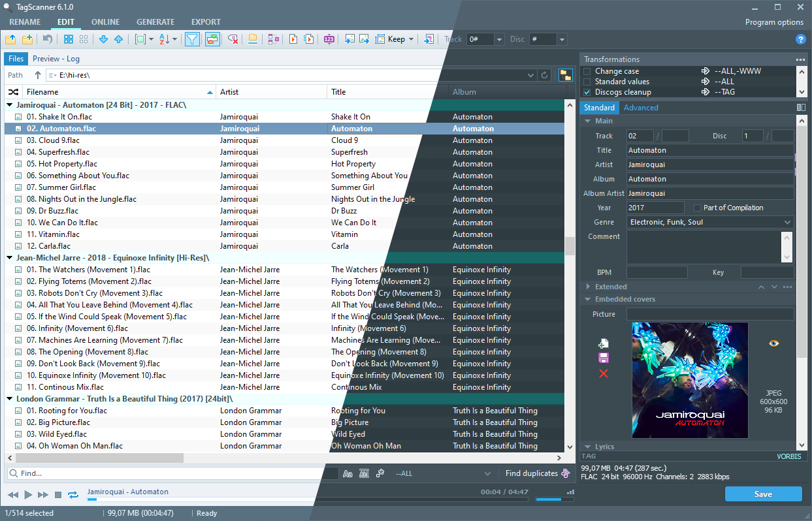Click the help question mark icon
This screenshot has width=812, height=521.
click(800, 39)
